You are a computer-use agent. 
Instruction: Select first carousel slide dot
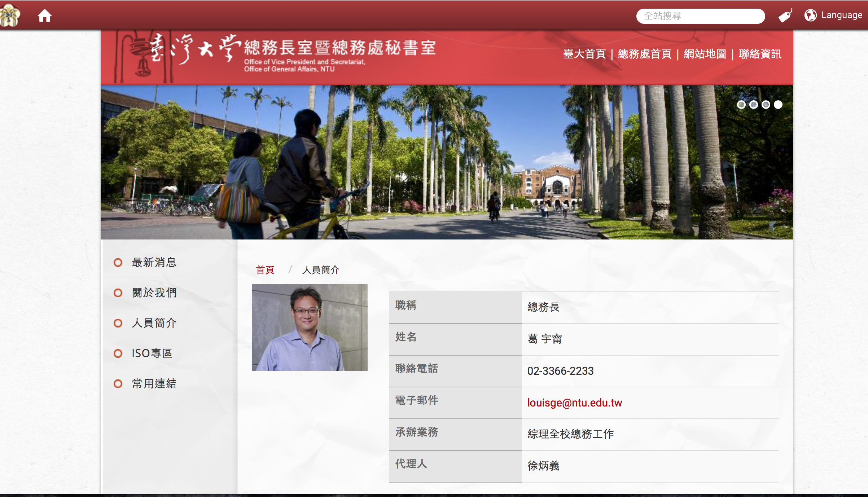coord(741,105)
